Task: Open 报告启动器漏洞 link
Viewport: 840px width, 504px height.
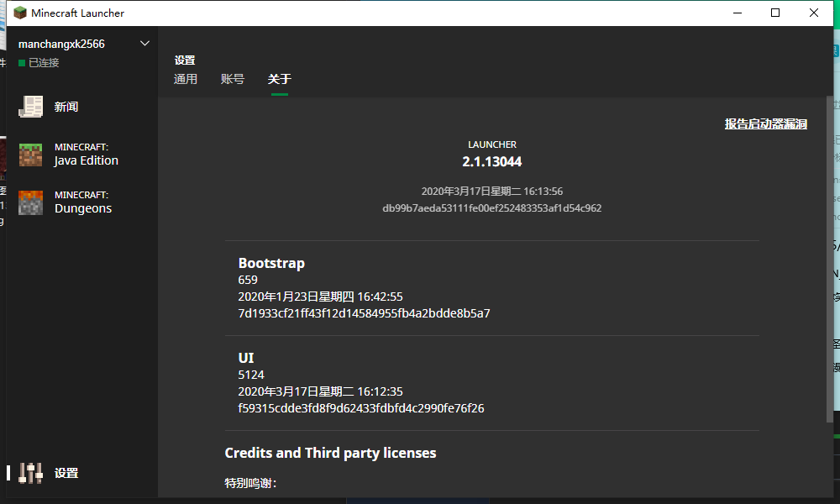Action: 765,123
